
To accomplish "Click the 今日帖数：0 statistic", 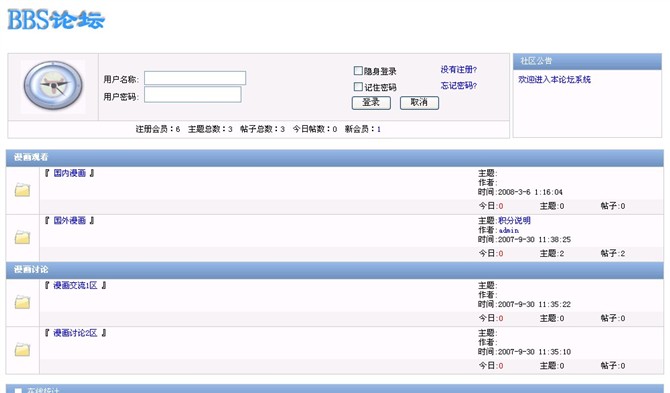I will pos(315,129).
